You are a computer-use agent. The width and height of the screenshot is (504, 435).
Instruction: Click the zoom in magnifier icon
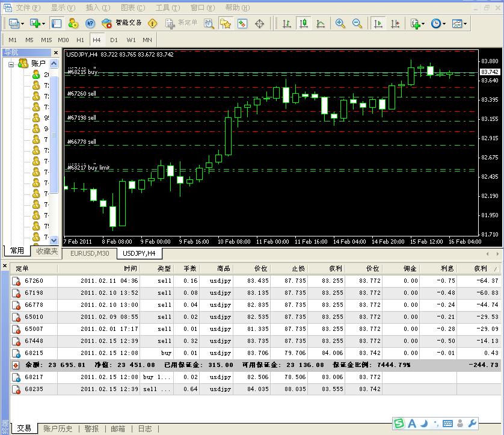(x=340, y=23)
